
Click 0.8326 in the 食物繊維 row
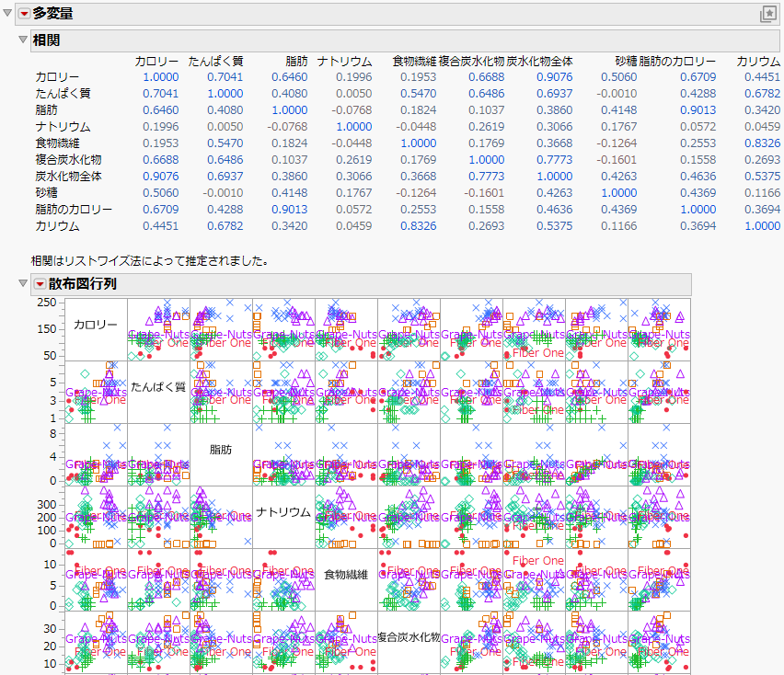click(x=763, y=143)
